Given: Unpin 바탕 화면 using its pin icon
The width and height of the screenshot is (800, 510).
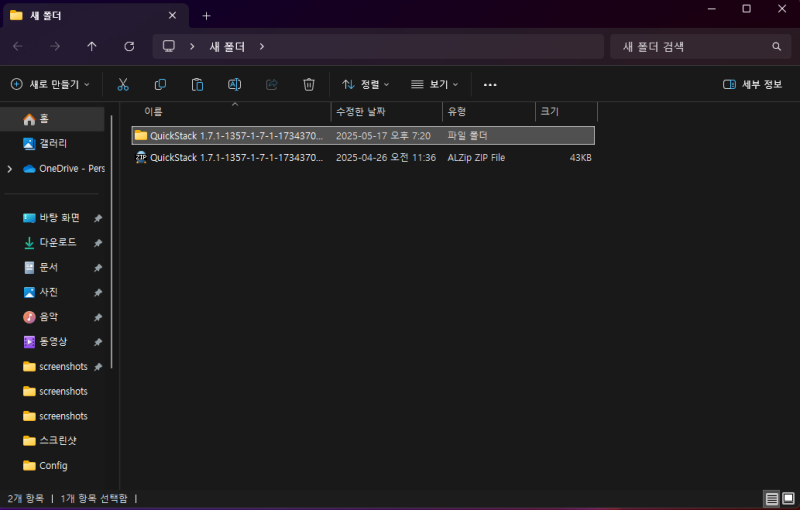Looking at the screenshot, I should (x=98, y=218).
